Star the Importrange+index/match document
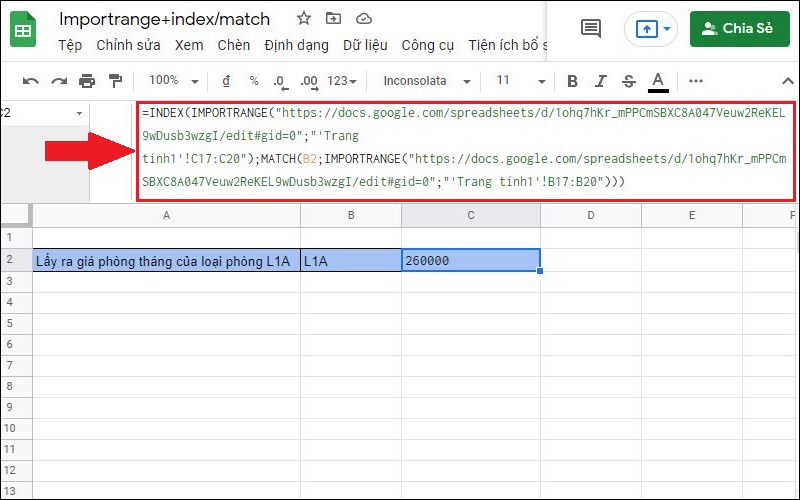Screen dimensions: 800x500 coord(304,19)
